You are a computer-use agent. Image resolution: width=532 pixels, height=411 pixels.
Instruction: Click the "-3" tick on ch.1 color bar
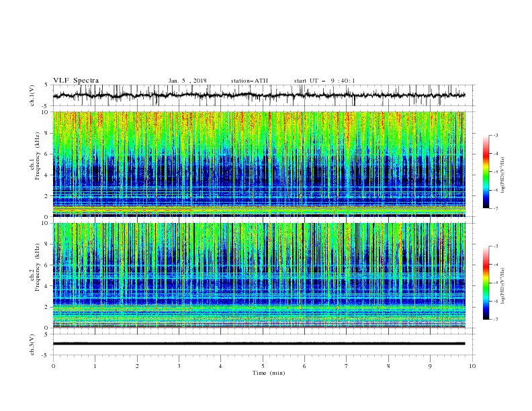pyautogui.click(x=496, y=135)
